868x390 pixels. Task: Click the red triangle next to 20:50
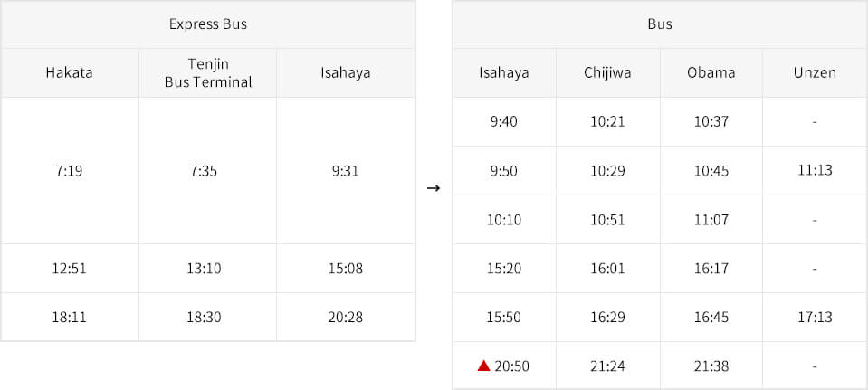(484, 366)
